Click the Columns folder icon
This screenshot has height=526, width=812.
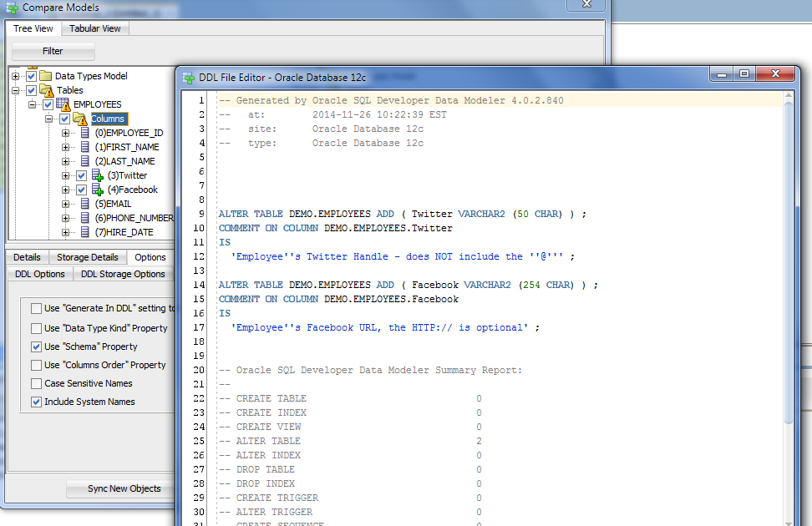(79, 119)
